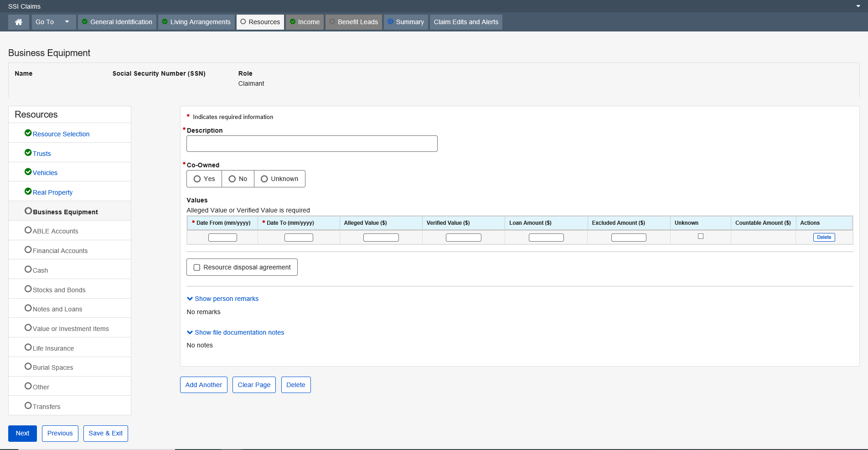Image resolution: width=868 pixels, height=450 pixels.
Task: Click status circle icon beside ABLE Accounts
Action: (x=28, y=230)
